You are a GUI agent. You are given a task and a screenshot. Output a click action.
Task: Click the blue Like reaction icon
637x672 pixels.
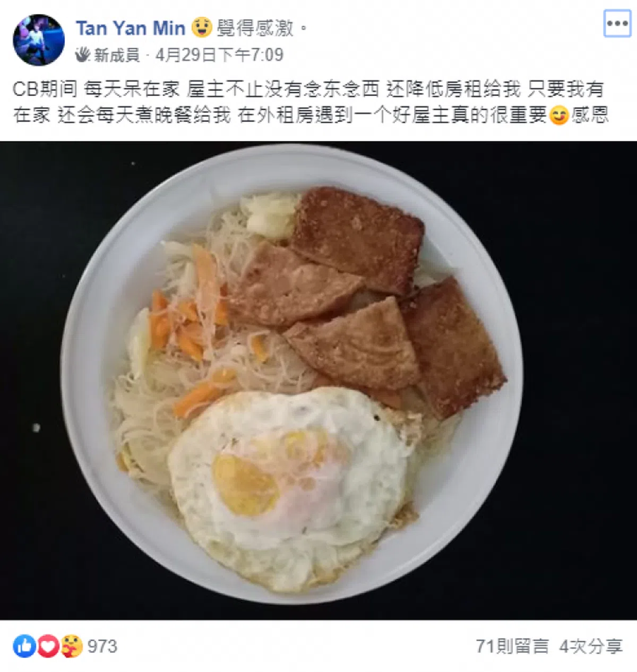click(24, 646)
